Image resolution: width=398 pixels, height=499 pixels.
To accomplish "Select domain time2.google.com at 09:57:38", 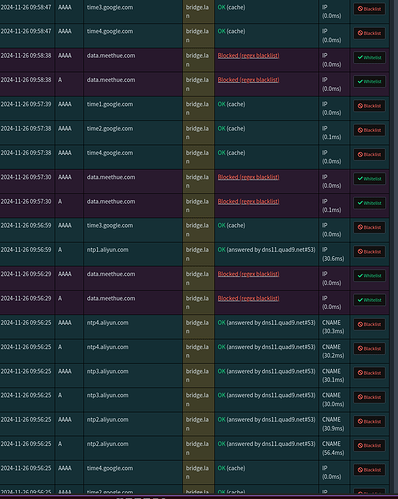I will coord(110,129).
